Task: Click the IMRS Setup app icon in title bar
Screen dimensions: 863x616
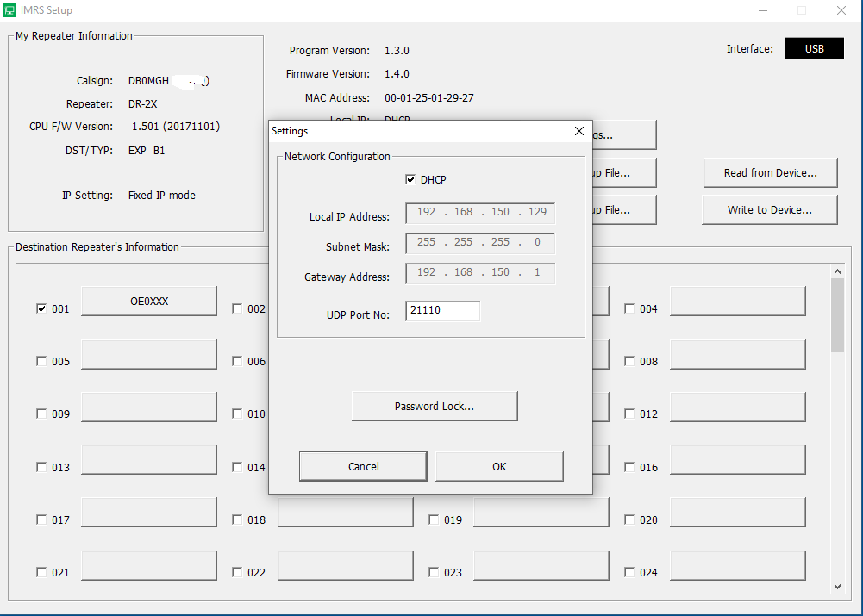Action: tap(9, 10)
